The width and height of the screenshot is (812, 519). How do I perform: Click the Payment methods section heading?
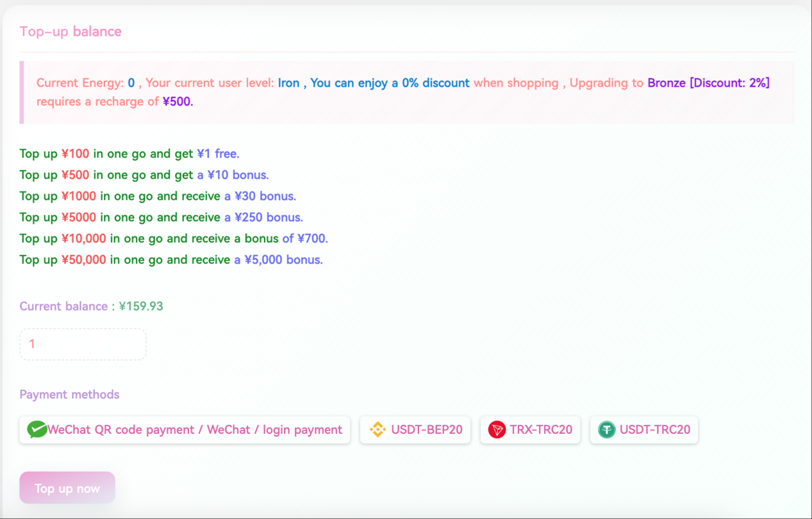click(69, 394)
